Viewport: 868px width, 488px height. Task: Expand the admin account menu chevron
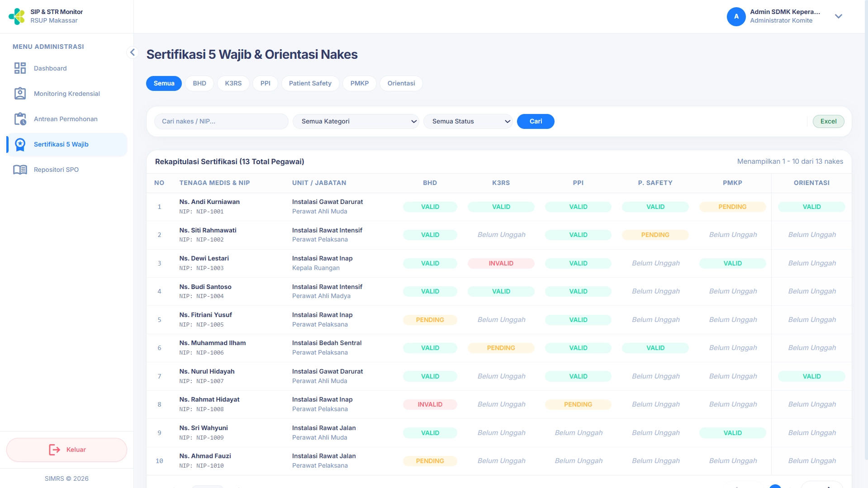click(838, 16)
